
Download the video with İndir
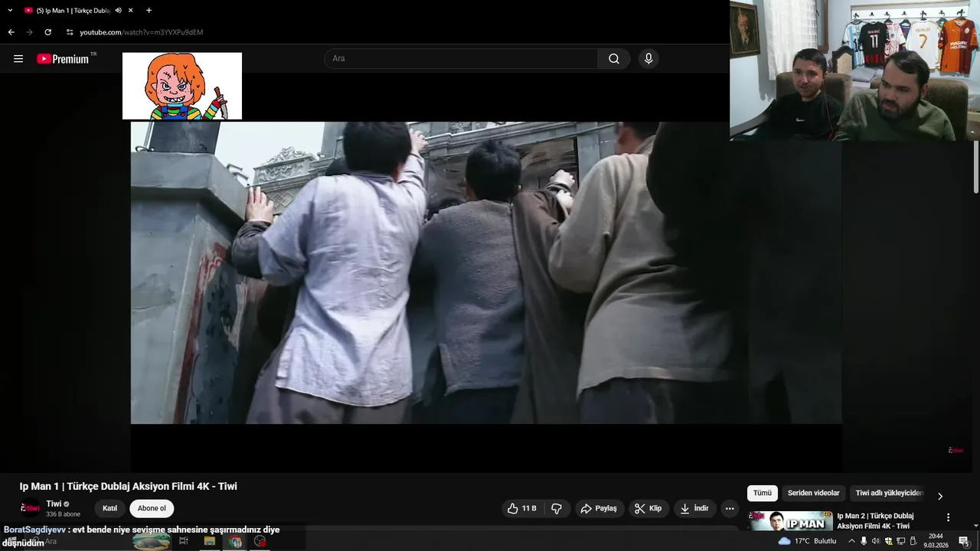click(x=694, y=508)
